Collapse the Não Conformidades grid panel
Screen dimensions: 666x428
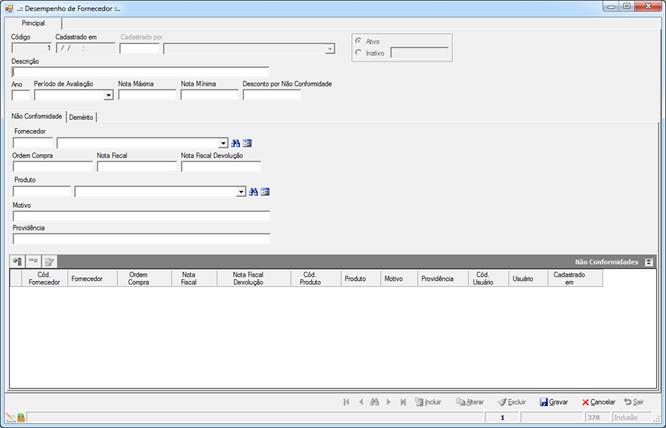click(649, 262)
